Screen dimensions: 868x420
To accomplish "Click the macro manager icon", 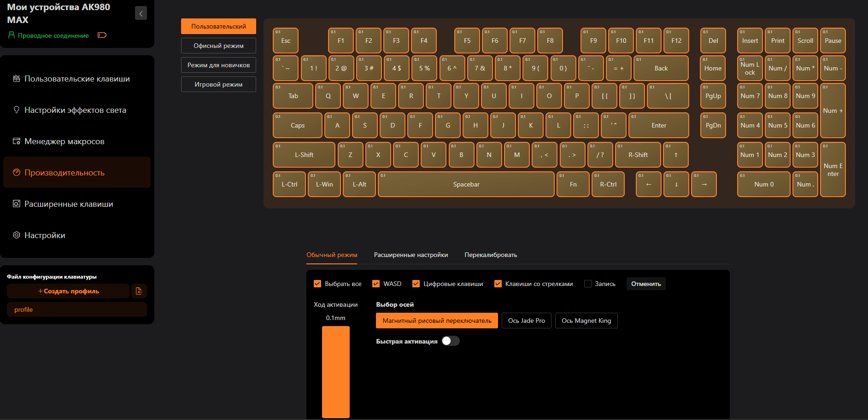I will [x=17, y=141].
